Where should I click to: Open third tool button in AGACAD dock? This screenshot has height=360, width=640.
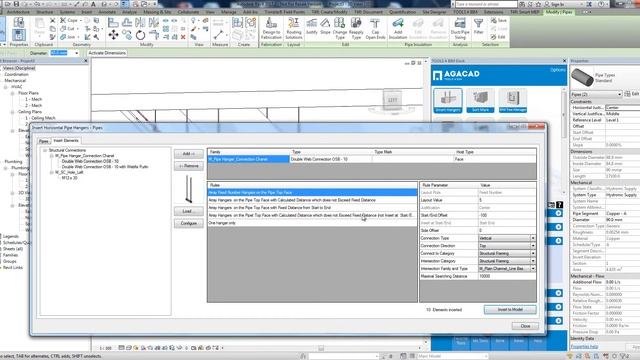coord(513,100)
